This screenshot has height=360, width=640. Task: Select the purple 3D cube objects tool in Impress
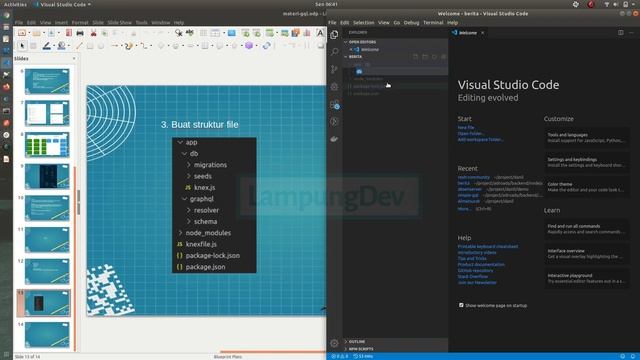coord(249,46)
